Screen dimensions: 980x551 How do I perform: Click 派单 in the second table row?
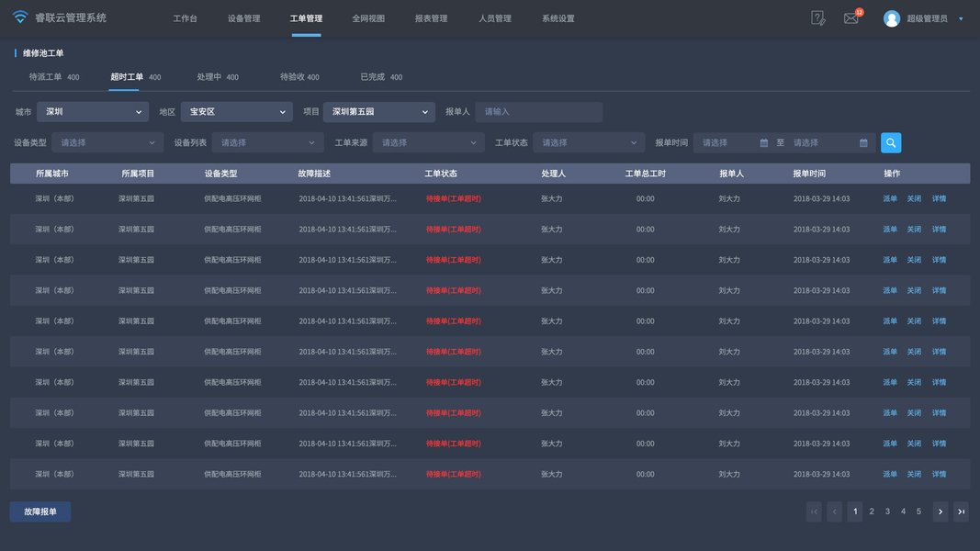[x=889, y=230]
